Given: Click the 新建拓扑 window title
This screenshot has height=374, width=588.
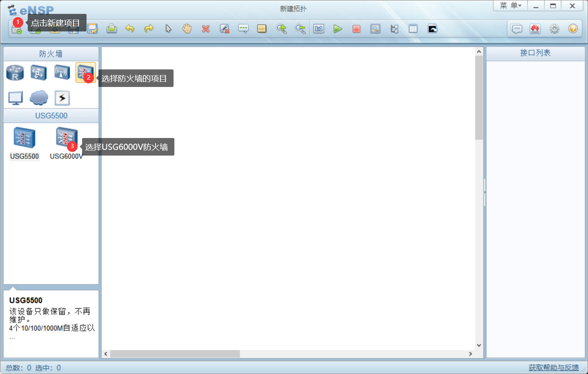Looking at the screenshot, I should 293,9.
